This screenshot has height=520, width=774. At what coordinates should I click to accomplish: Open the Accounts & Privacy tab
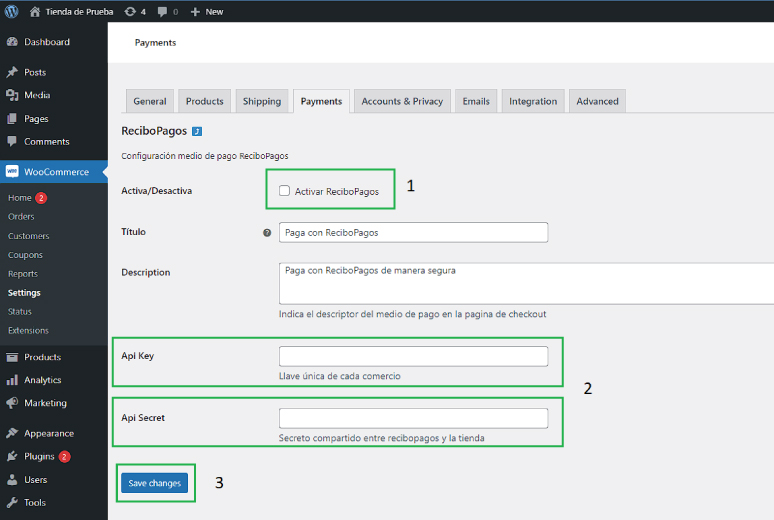pyautogui.click(x=402, y=101)
